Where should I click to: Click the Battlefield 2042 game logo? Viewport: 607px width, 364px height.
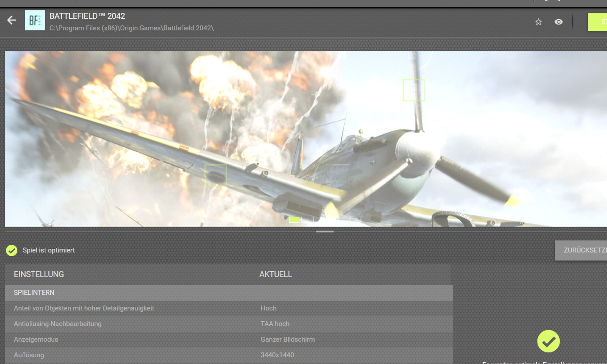(35, 20)
